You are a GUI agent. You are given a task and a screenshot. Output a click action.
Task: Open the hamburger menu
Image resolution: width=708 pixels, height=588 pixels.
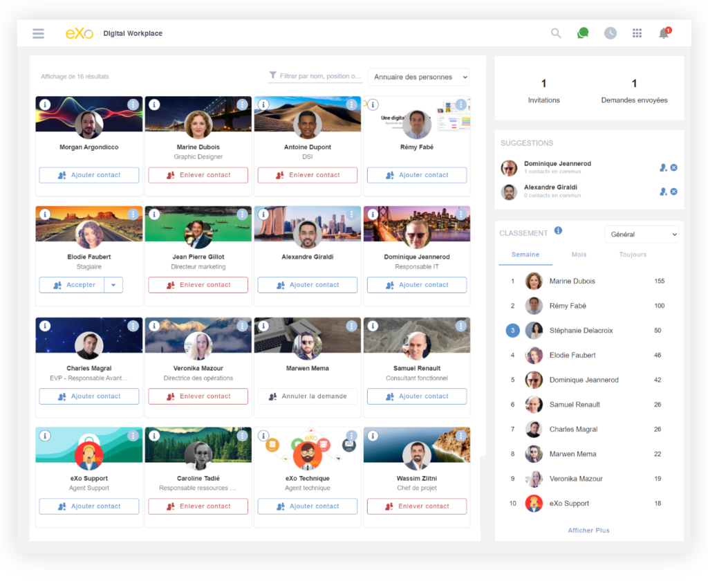(38, 33)
